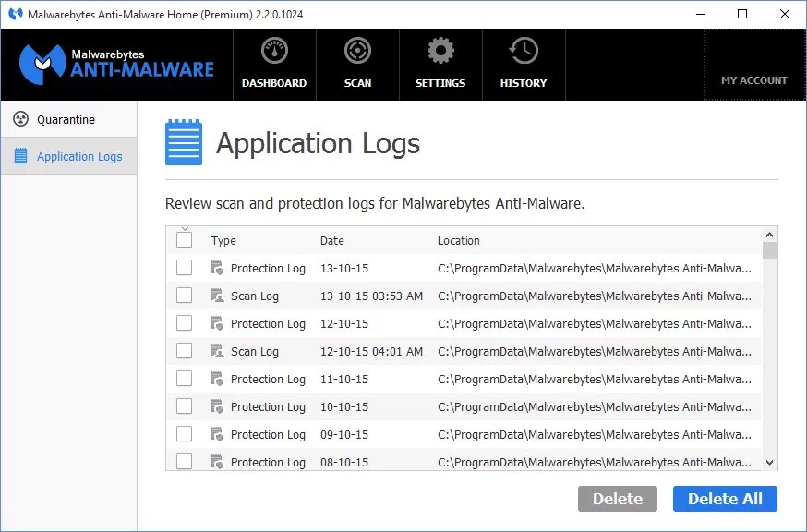The height and width of the screenshot is (532, 807).
Task: Click the large Application Logs header icon
Action: point(184,142)
